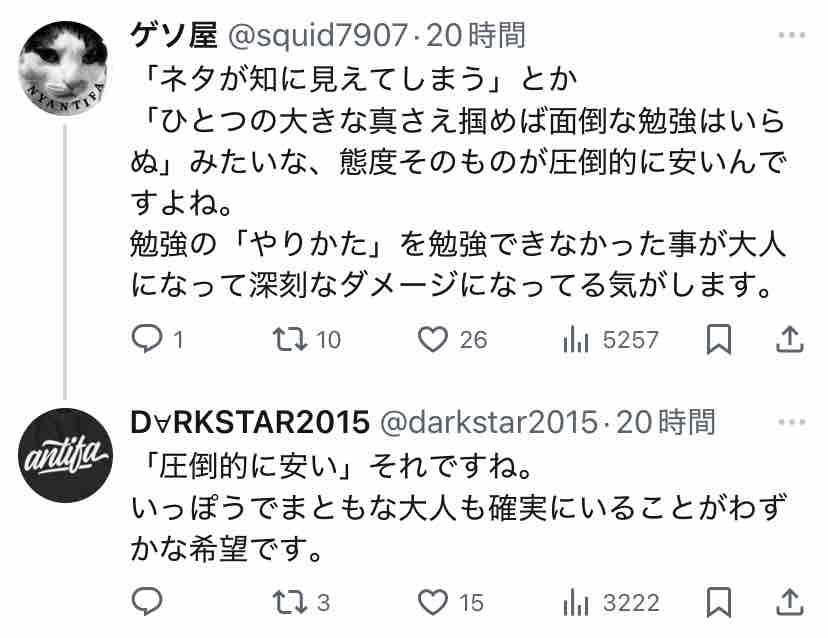This screenshot has height=638, width=828.
Task: Like the tweet with 15 likes
Action: coord(450,602)
